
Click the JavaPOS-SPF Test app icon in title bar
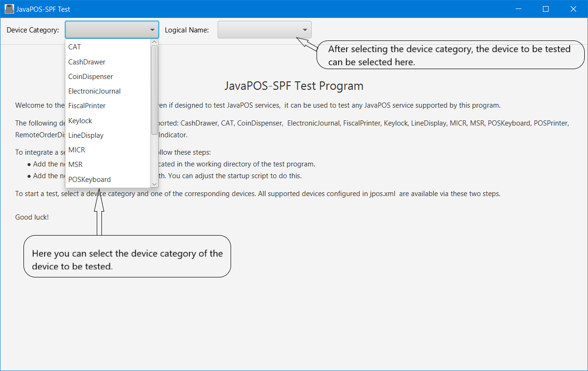(x=9, y=9)
